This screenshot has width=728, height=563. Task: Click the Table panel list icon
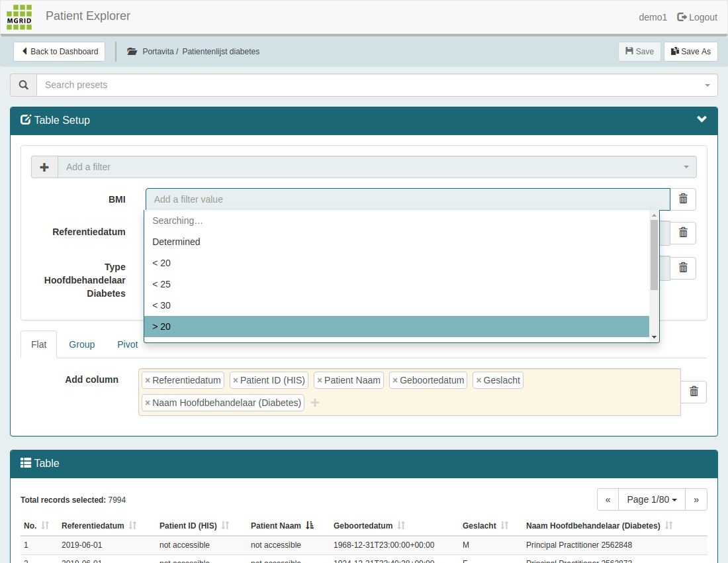(x=26, y=463)
